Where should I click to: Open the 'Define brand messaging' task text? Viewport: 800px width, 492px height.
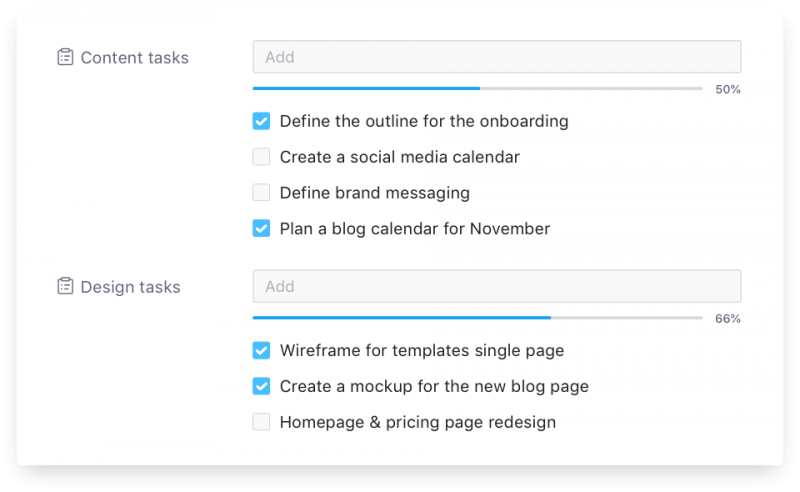click(x=374, y=193)
